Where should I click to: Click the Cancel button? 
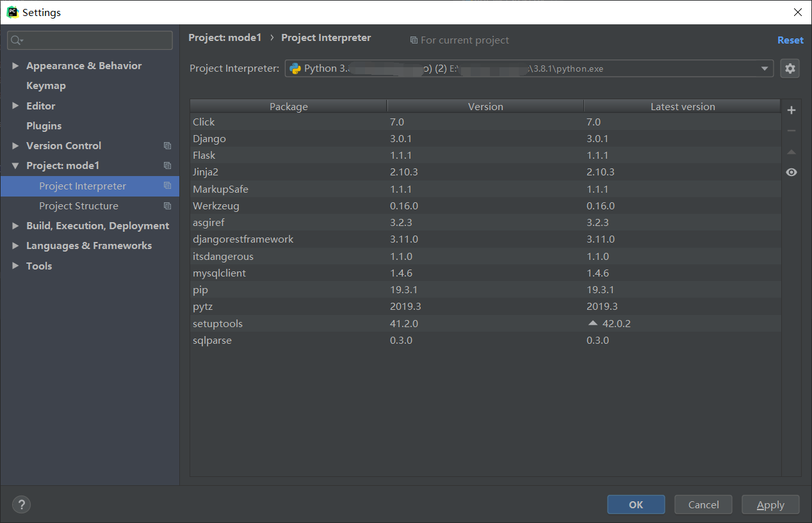[704, 504]
